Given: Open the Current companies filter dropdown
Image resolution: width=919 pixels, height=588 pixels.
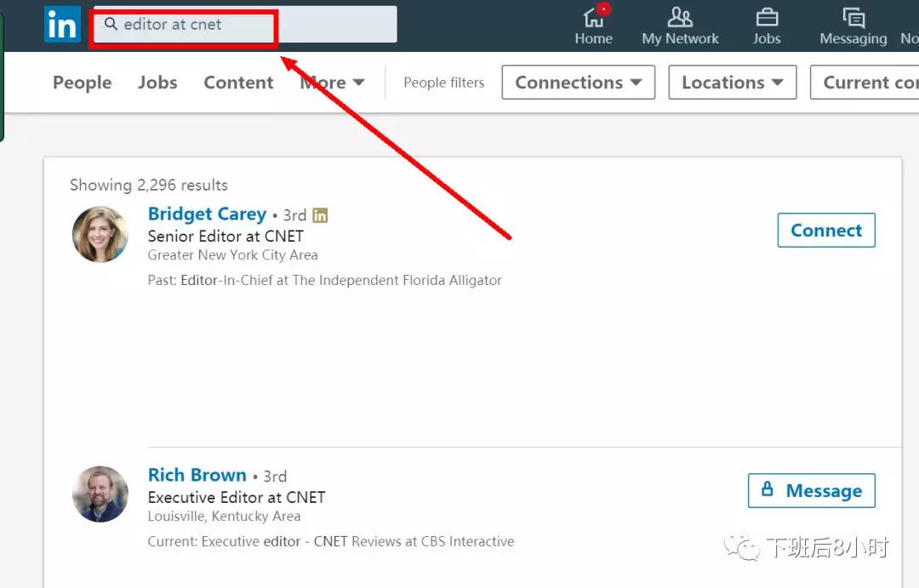Looking at the screenshot, I should coord(865,82).
